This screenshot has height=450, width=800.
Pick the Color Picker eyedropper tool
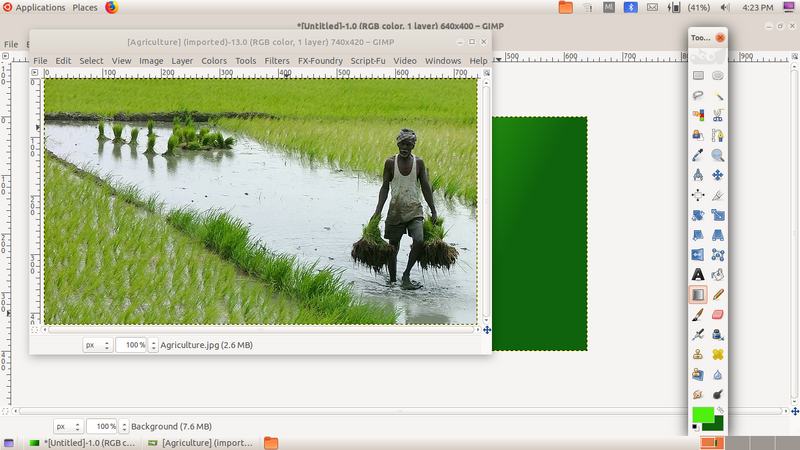pyautogui.click(x=698, y=155)
